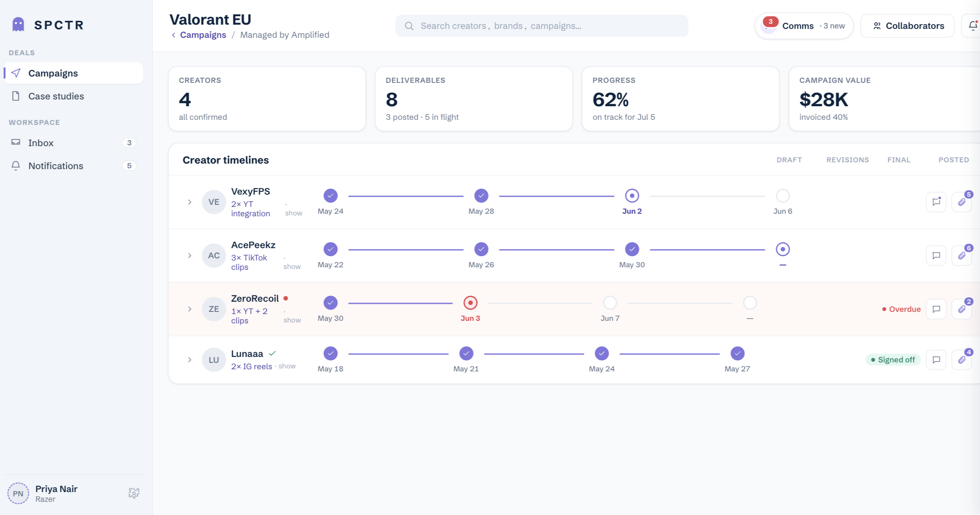Click Lunaaa May 24 completed milestone
Image resolution: width=980 pixels, height=515 pixels.
602,353
